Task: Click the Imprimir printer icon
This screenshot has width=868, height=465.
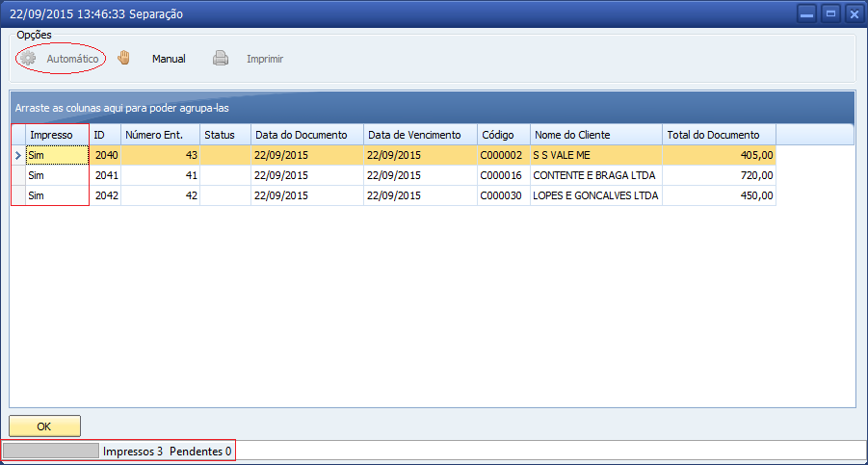Action: click(x=221, y=58)
